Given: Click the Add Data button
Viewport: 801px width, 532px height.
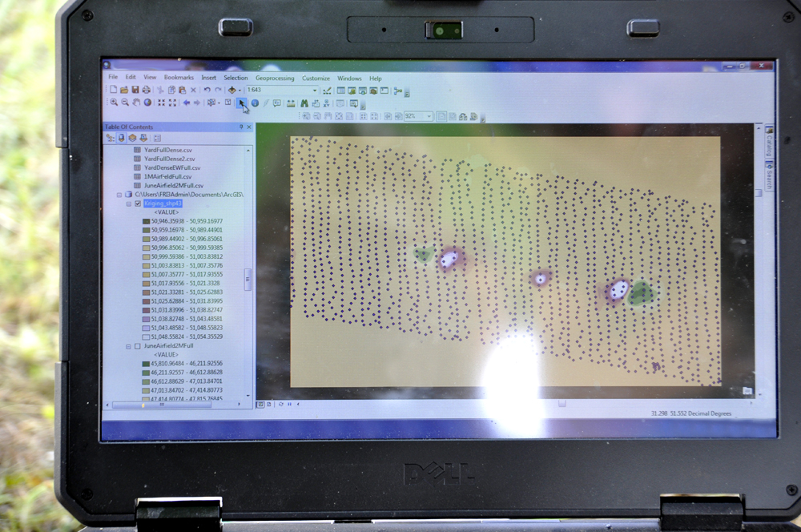Looking at the screenshot, I should [232, 90].
